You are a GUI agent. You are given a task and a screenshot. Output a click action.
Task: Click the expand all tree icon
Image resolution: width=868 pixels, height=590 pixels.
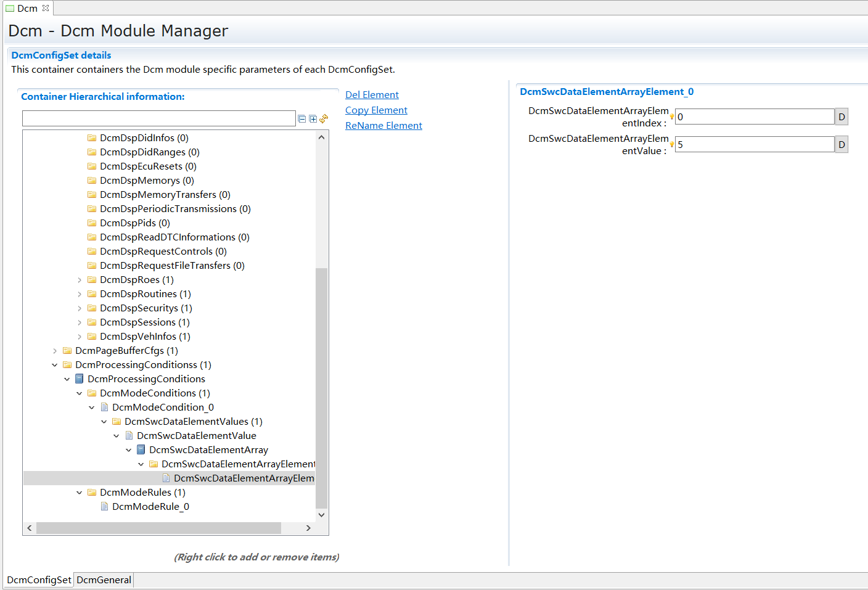313,119
